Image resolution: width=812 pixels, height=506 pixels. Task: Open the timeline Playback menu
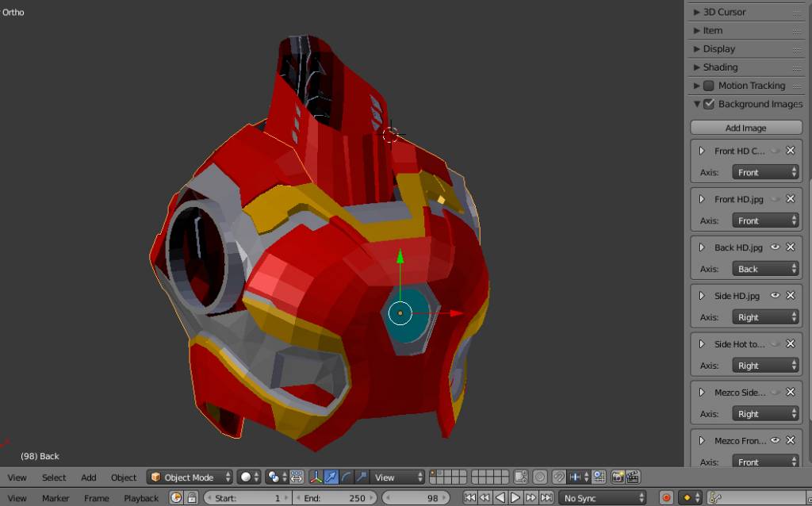141,498
